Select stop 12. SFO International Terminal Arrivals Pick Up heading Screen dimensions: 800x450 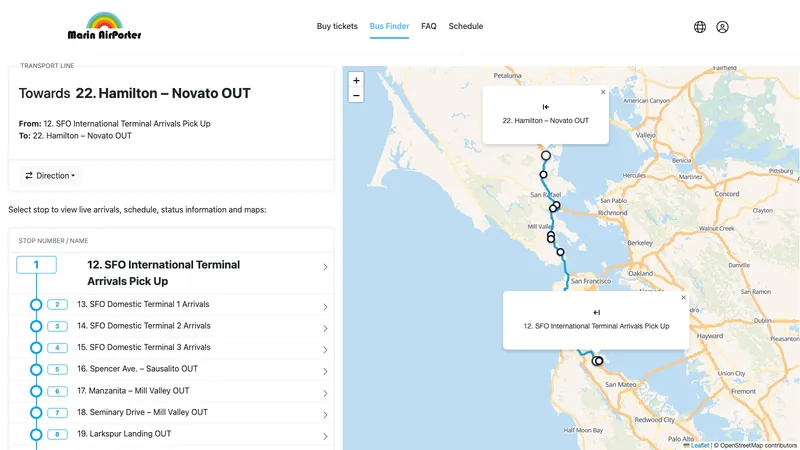163,273
